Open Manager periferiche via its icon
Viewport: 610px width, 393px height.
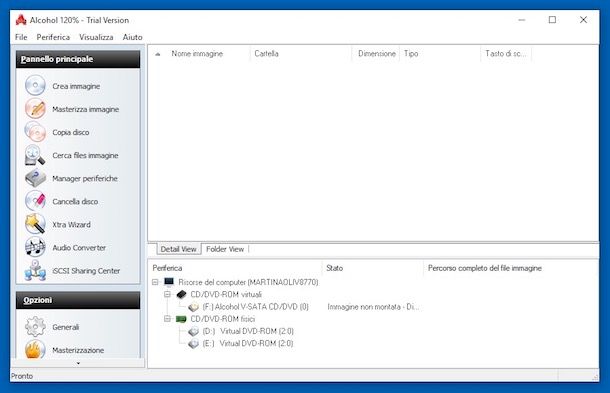coord(35,178)
